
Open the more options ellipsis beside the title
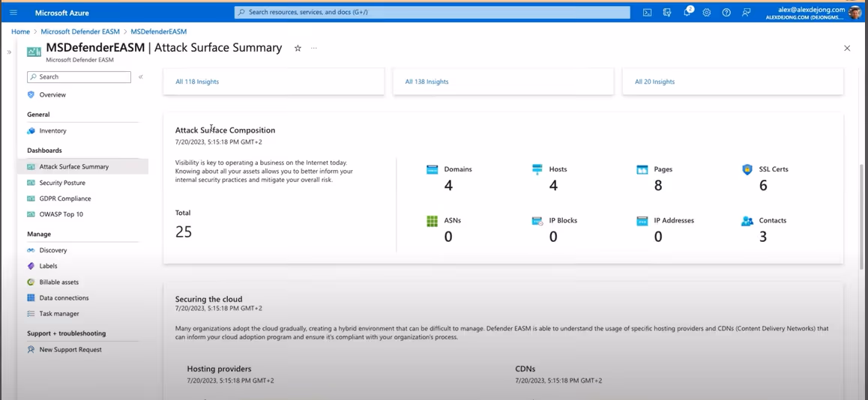coord(314,48)
